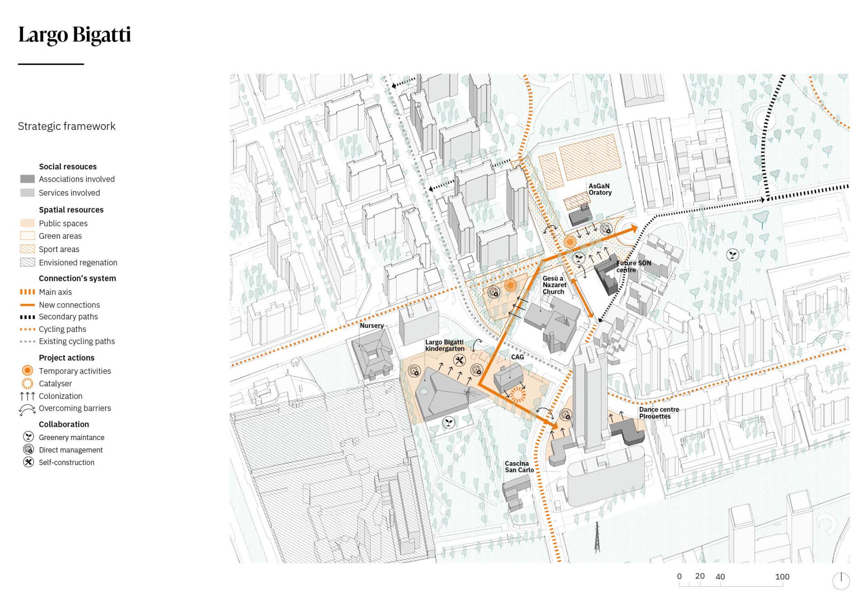
Task: Click the Sport areas hatched swatch
Action: (x=28, y=249)
